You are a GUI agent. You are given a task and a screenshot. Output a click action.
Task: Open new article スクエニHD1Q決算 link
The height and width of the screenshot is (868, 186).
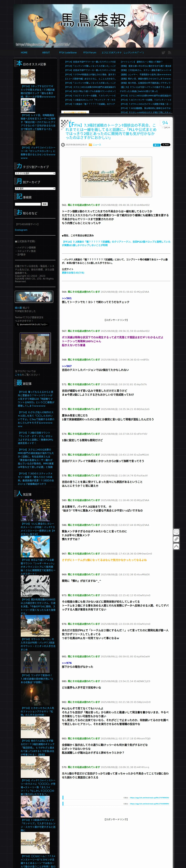point(36,458)
